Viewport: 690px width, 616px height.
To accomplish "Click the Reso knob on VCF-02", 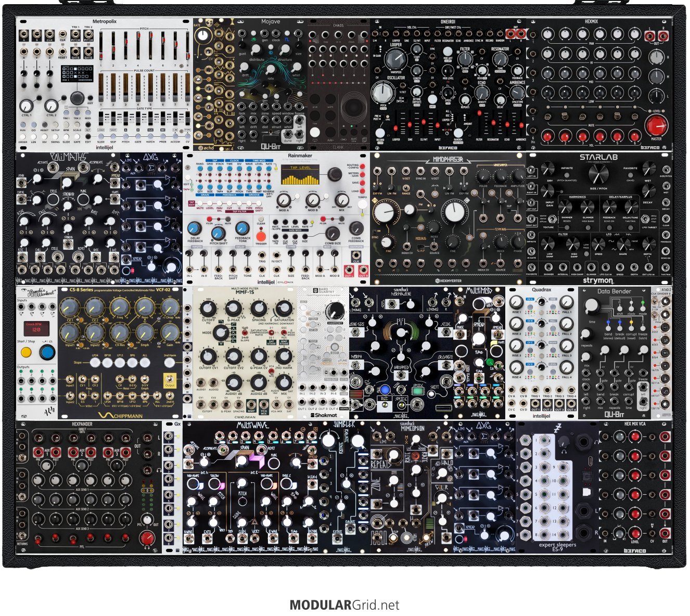I will (x=144, y=307).
